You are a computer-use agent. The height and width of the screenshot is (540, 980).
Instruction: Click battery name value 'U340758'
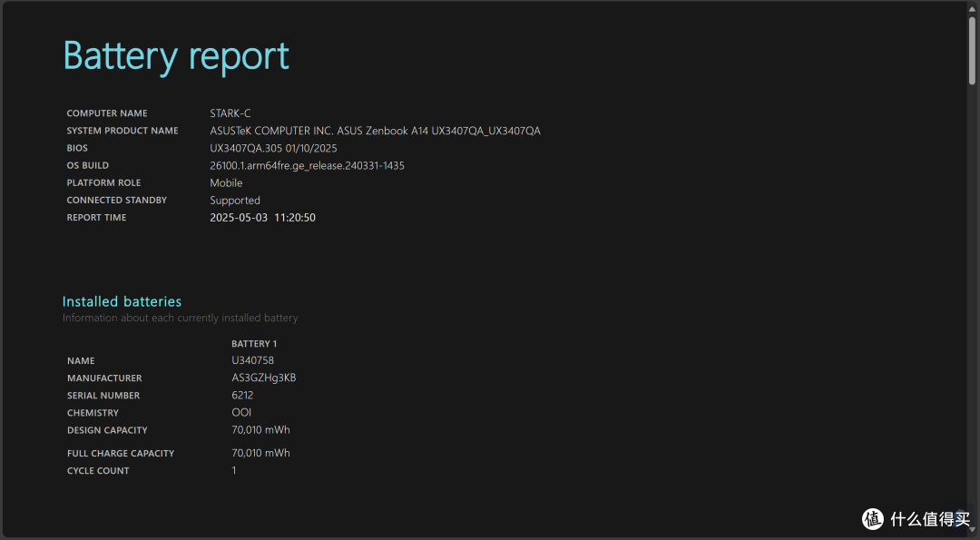[252, 360]
